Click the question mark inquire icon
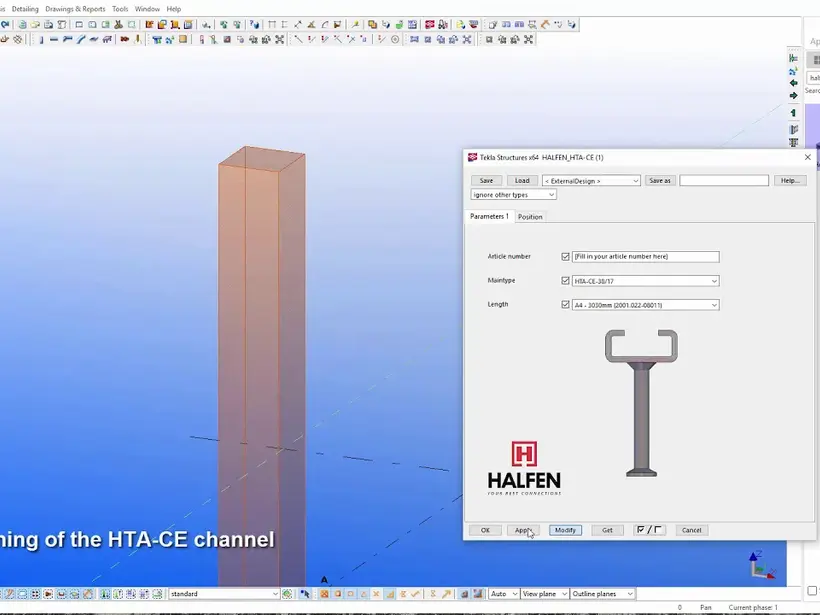The image size is (820, 615). (x=254, y=25)
